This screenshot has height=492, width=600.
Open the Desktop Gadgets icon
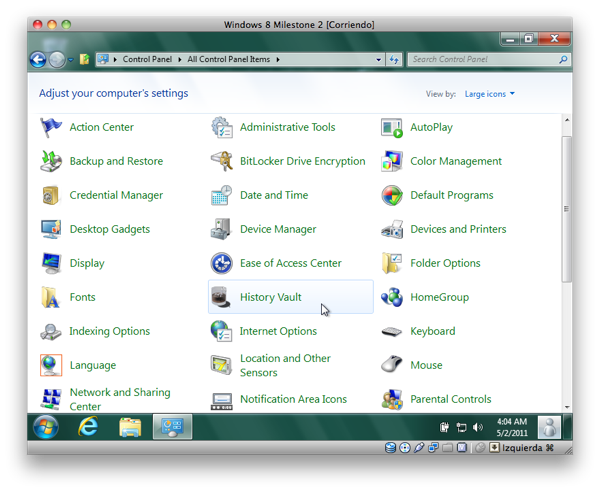click(x=51, y=229)
